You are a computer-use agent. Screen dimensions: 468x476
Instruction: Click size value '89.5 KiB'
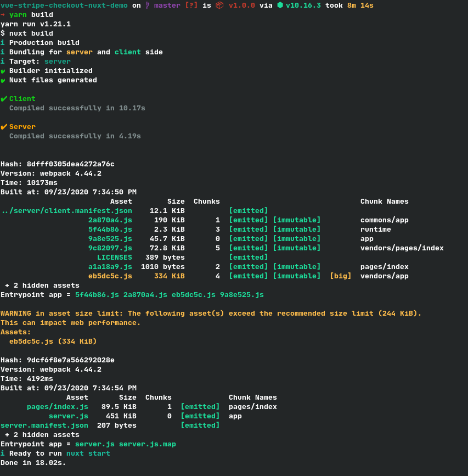[119, 407]
